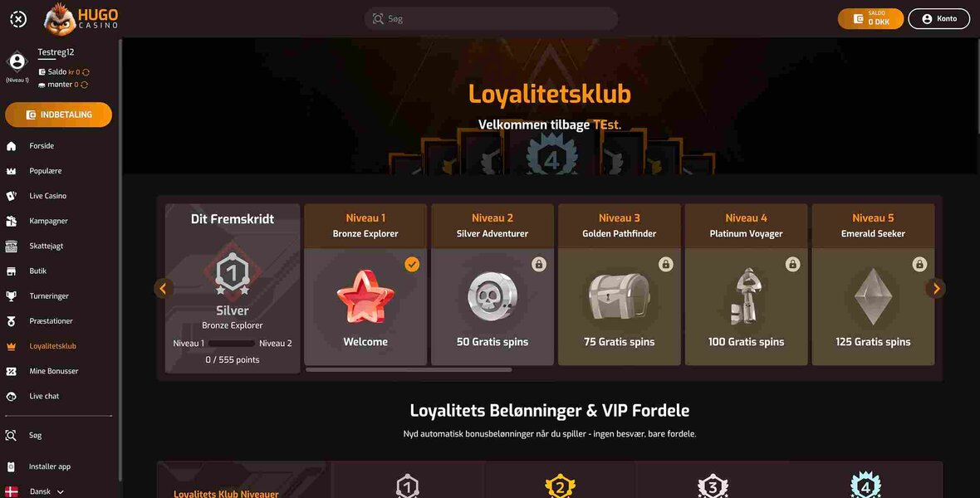The width and height of the screenshot is (980, 498).
Task: Click the lock icon on Niveau 2 card
Action: coord(539,264)
